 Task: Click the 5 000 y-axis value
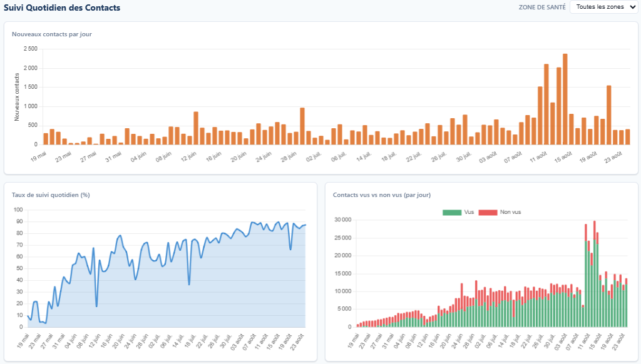(345, 309)
